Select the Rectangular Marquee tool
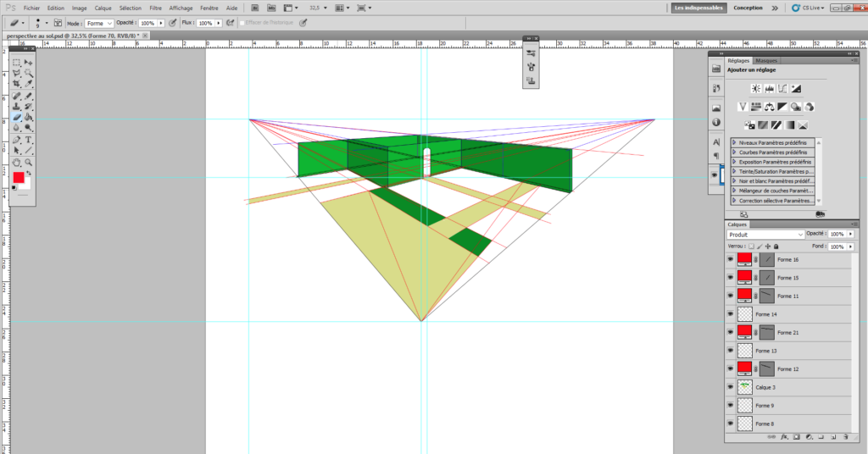Image resolution: width=868 pixels, height=454 pixels. click(17, 63)
